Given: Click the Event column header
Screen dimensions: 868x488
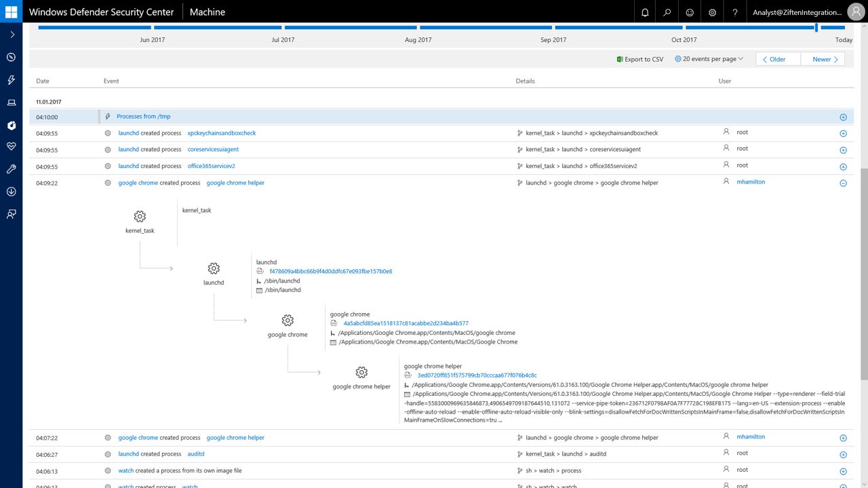Looking at the screenshot, I should click(x=111, y=81).
